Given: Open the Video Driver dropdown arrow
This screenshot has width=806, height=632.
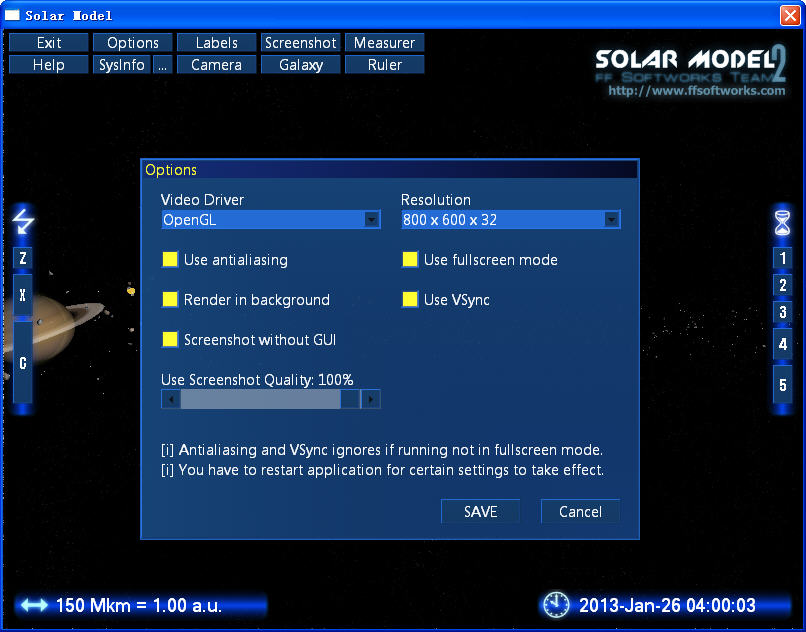Looking at the screenshot, I should (371, 220).
